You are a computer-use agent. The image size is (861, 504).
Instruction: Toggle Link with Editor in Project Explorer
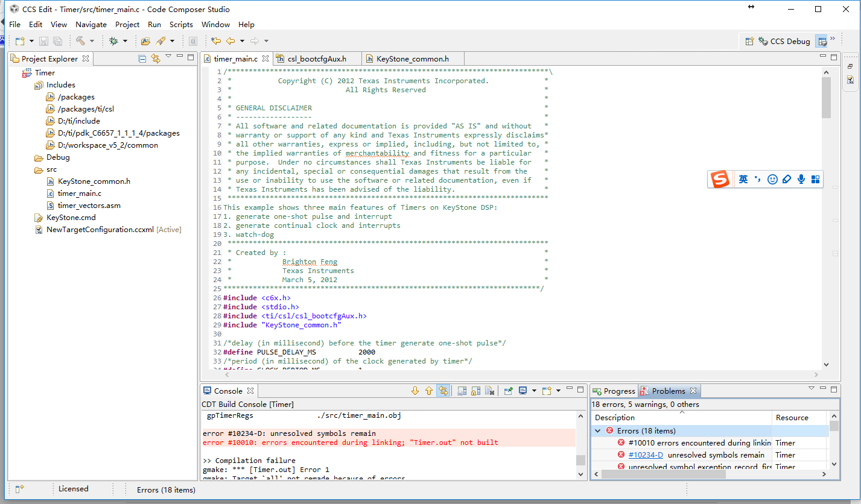coord(156,58)
